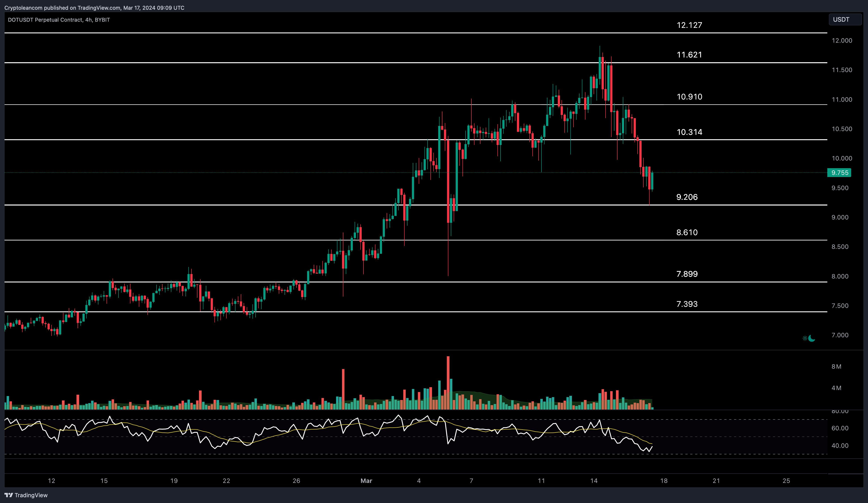Click the 8M volume axis label
Image resolution: width=868 pixels, height=503 pixels.
pyautogui.click(x=836, y=367)
